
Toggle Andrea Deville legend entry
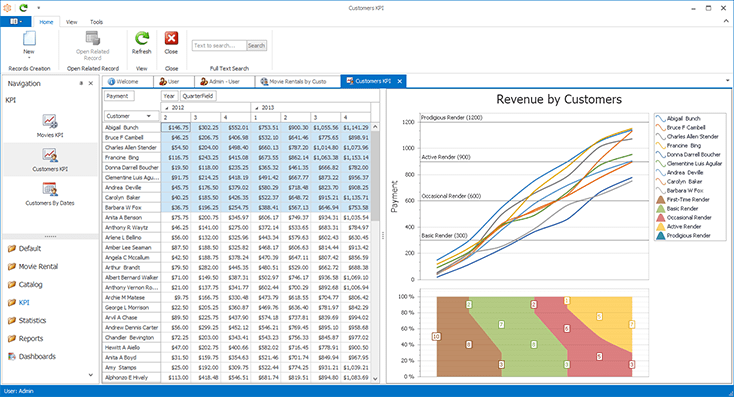(x=679, y=172)
